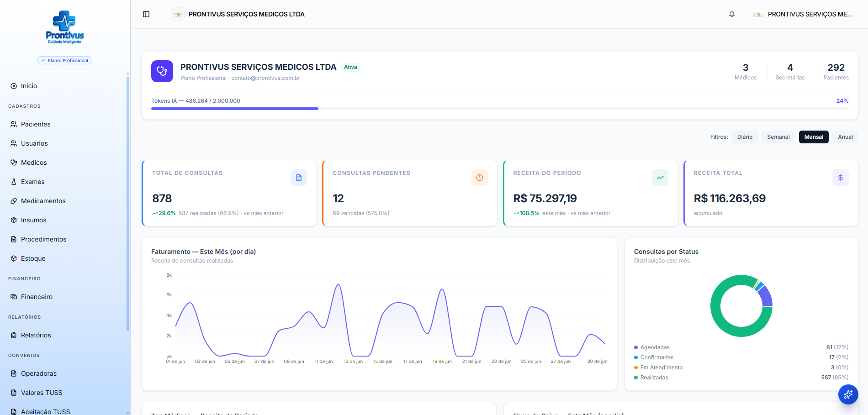Click the Tokens IA progress bar
This screenshot has width=868, height=415.
[x=500, y=109]
